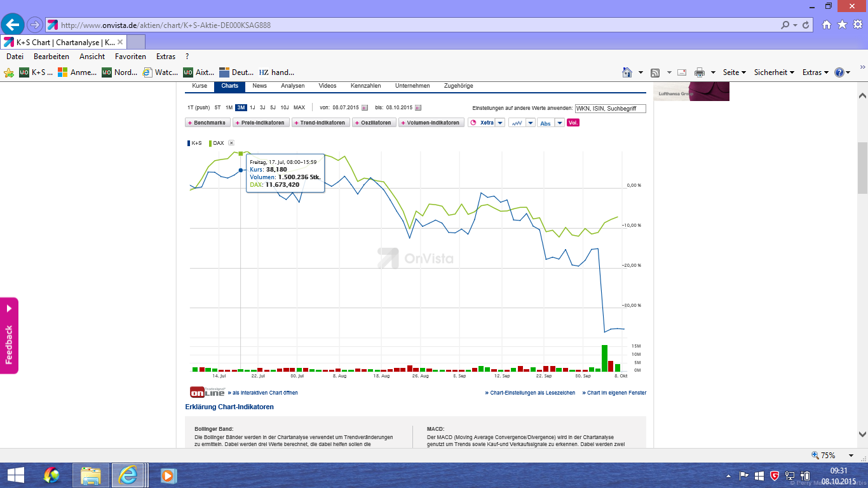The width and height of the screenshot is (868, 488).
Task: Click the browser forward arrow button
Action: point(35,25)
